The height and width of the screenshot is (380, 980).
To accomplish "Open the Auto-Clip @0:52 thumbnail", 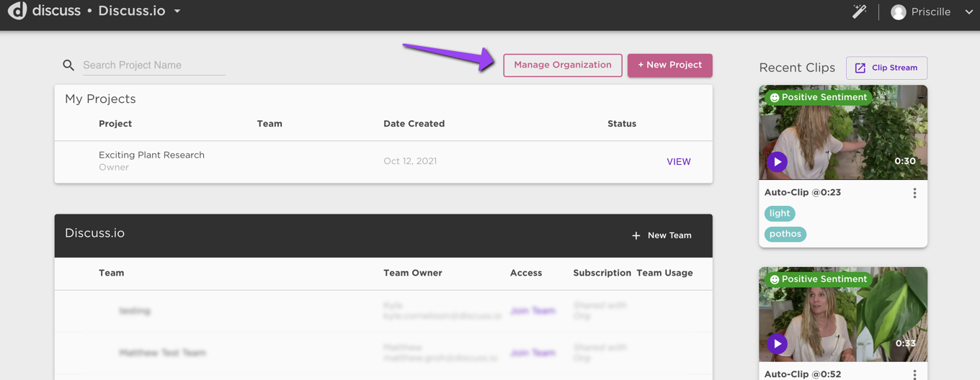I will 843,315.
